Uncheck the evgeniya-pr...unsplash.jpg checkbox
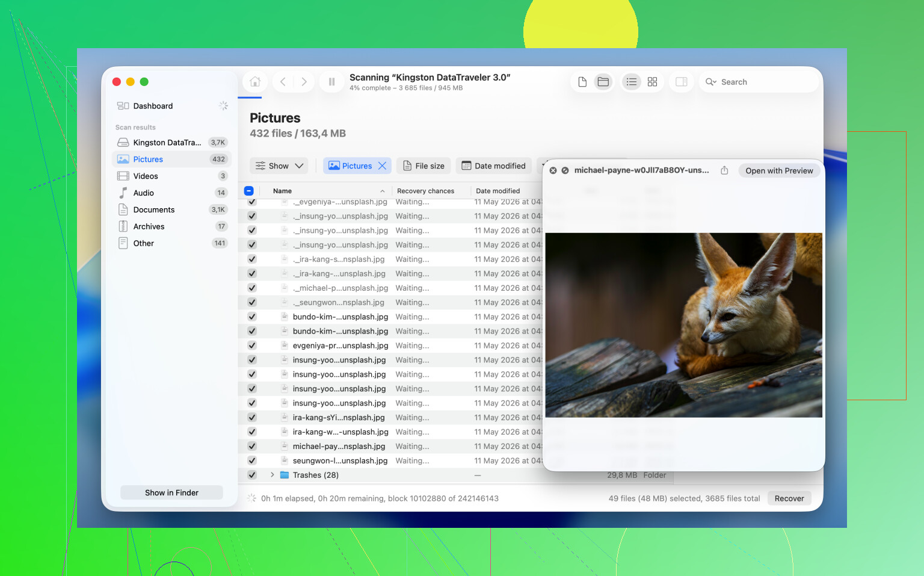The width and height of the screenshot is (924, 576). pyautogui.click(x=252, y=346)
